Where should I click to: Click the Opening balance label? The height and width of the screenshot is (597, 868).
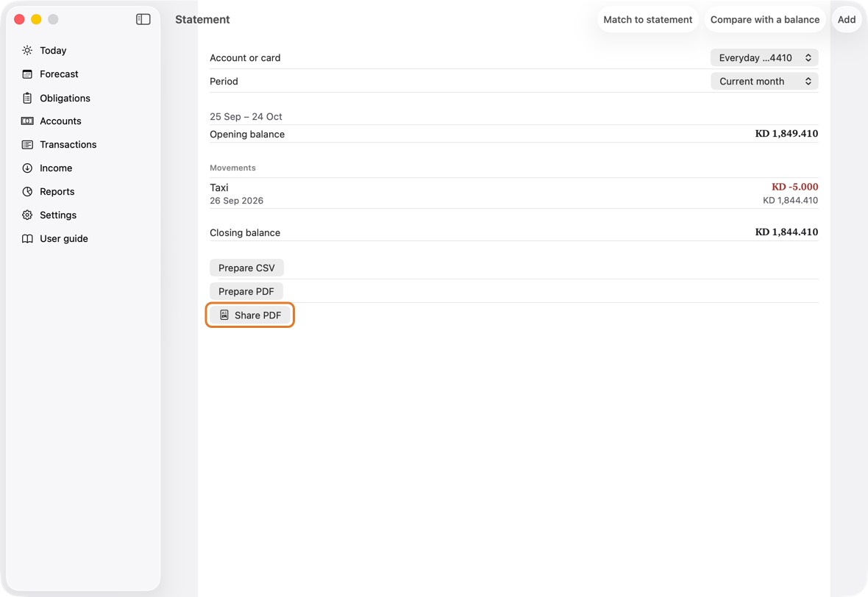247,135
